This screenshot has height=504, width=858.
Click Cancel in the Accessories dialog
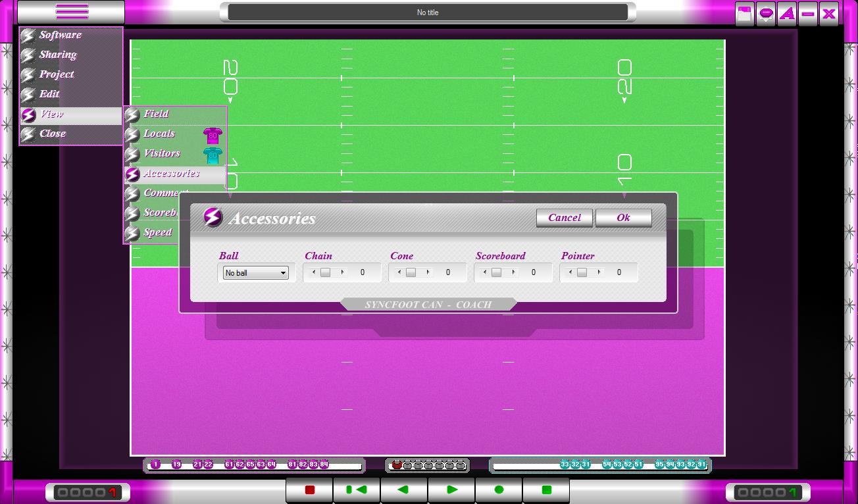click(564, 218)
